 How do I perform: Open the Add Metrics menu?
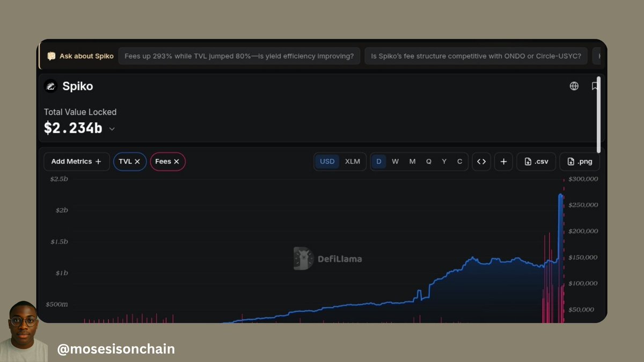point(76,161)
